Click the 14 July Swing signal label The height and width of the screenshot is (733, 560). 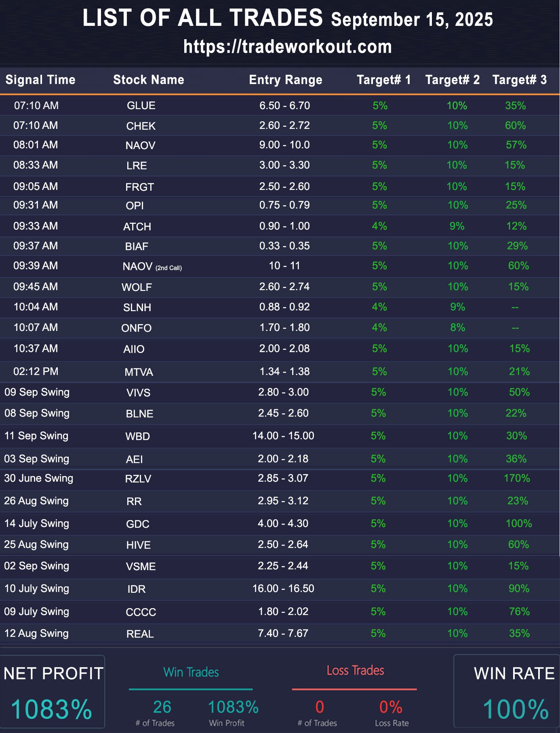(36, 523)
